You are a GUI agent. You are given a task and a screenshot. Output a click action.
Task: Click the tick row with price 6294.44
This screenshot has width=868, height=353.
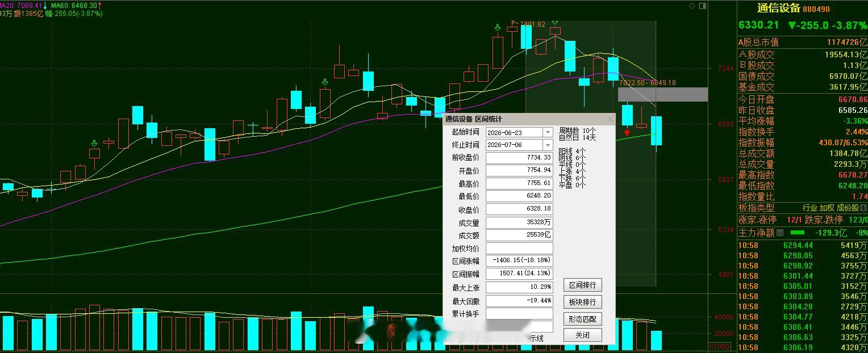coord(803,245)
